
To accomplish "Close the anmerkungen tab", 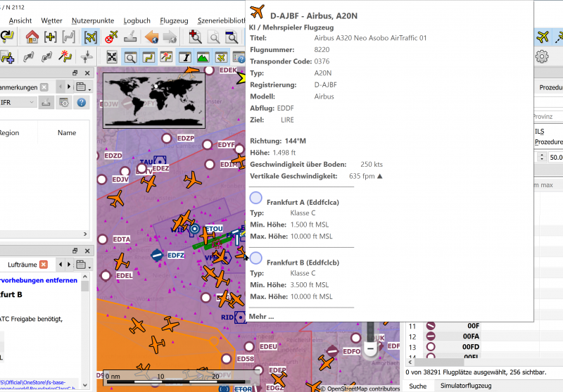I will tap(44, 87).
